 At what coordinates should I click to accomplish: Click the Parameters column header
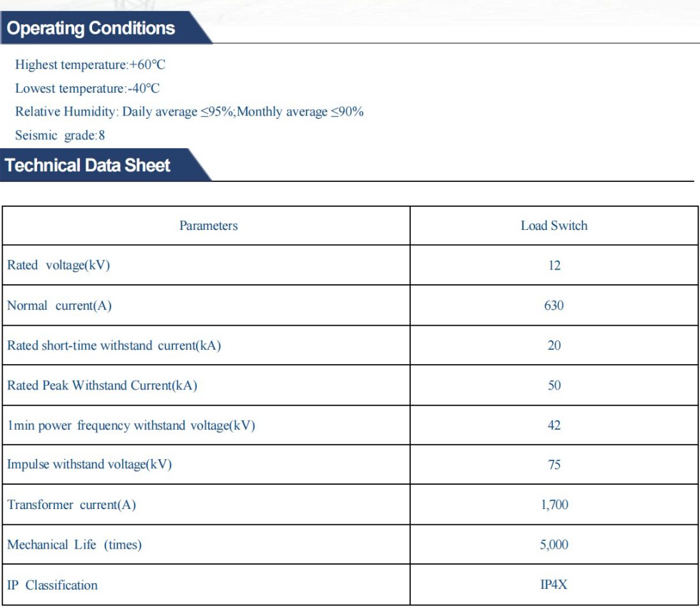[x=208, y=225]
